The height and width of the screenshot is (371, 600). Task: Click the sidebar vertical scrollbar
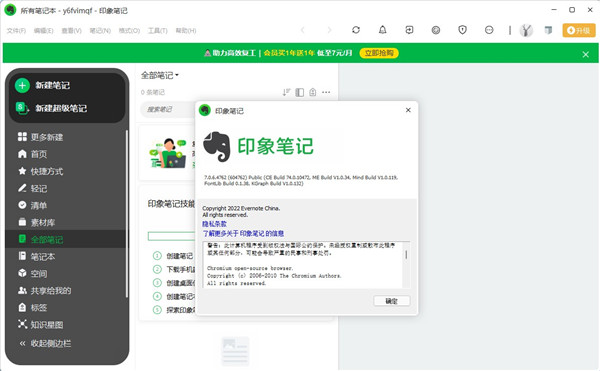[126, 214]
